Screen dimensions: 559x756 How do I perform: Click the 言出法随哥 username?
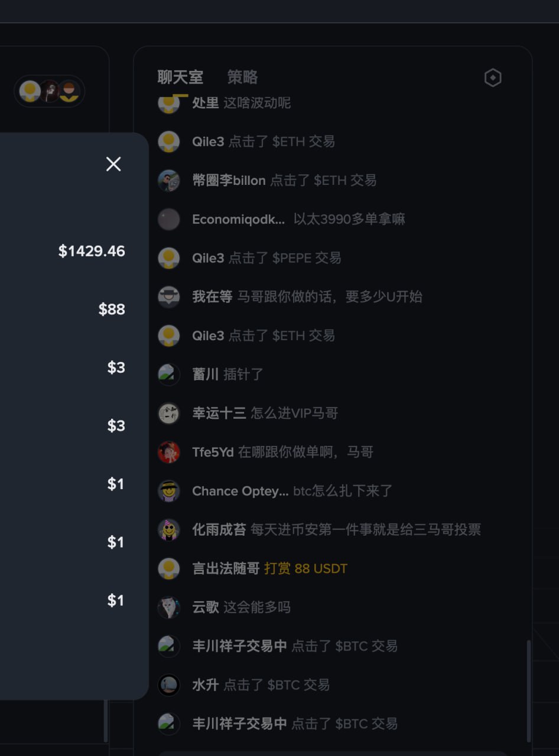click(226, 569)
